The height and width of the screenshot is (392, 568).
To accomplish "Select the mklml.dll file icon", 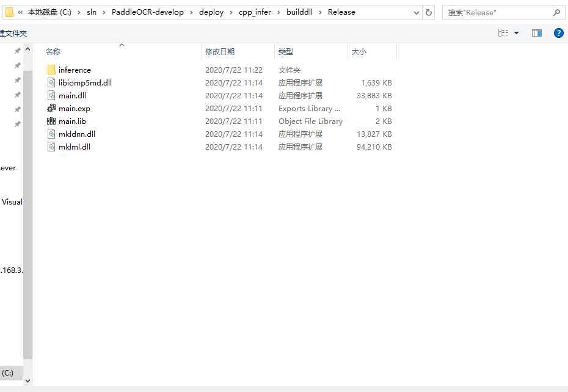I will click(x=51, y=147).
